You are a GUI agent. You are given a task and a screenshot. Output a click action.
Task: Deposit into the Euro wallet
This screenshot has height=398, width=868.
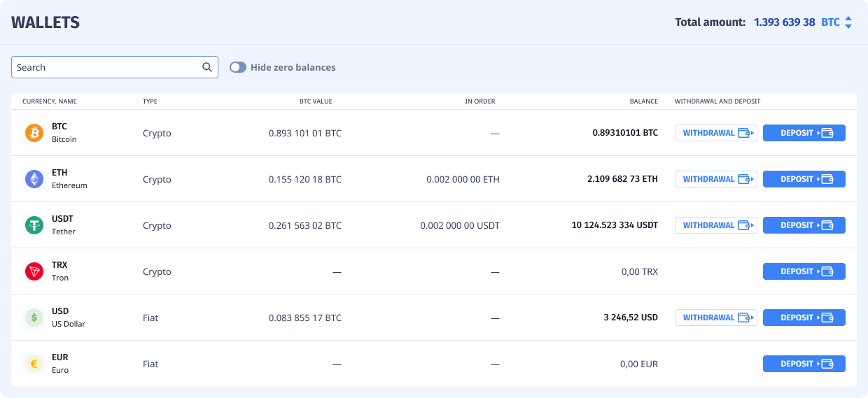(x=804, y=364)
